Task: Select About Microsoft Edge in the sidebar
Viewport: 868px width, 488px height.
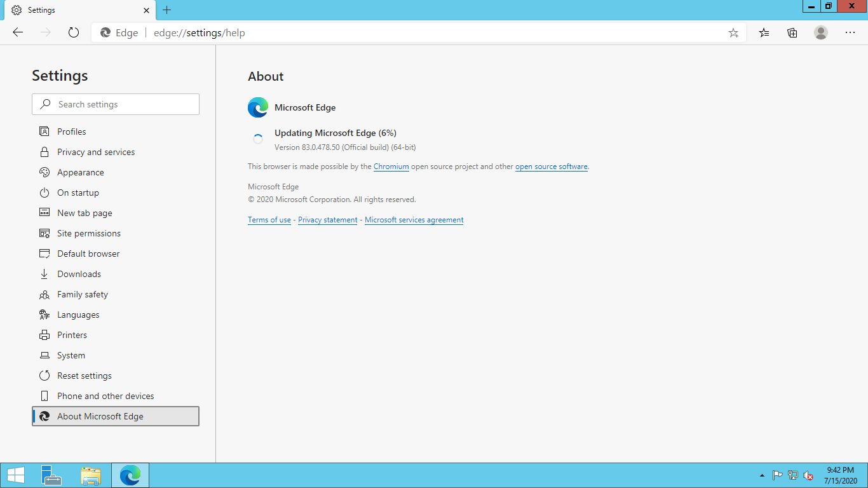Action: pyautogui.click(x=116, y=416)
